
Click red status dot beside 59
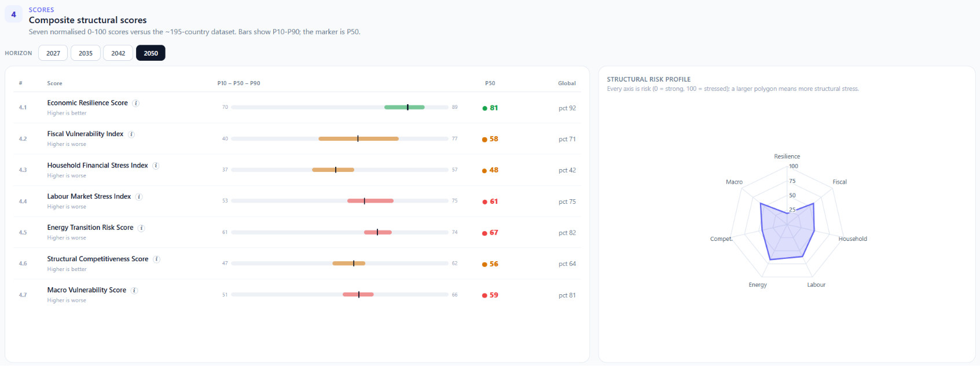[x=485, y=295]
